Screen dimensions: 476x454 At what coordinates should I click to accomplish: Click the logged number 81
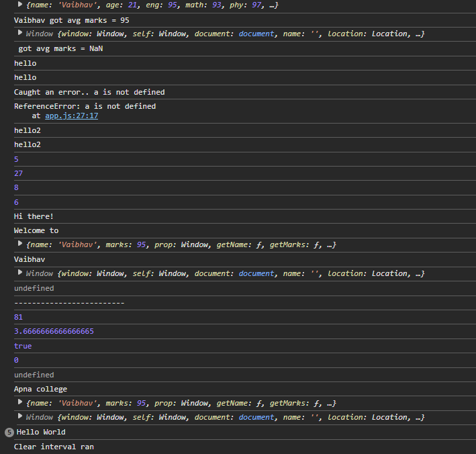(x=18, y=317)
